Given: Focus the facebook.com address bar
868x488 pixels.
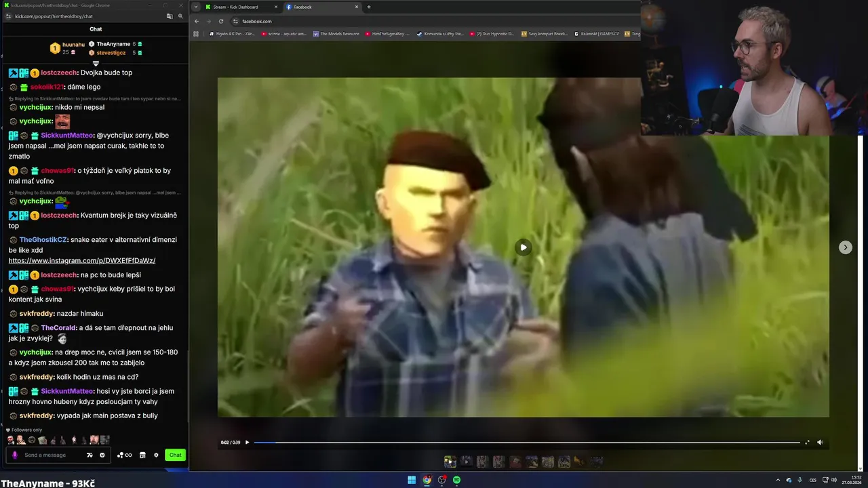Looking at the screenshot, I should (x=434, y=21).
